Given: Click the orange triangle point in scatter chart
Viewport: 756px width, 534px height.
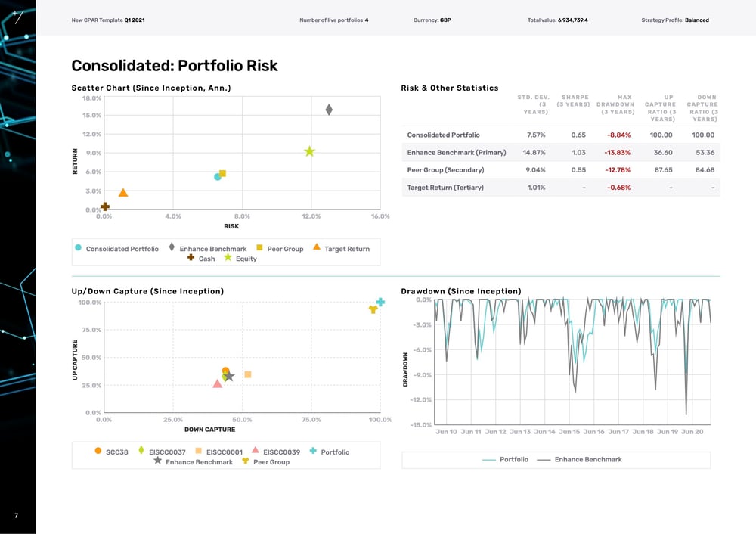Looking at the screenshot, I should tap(123, 192).
